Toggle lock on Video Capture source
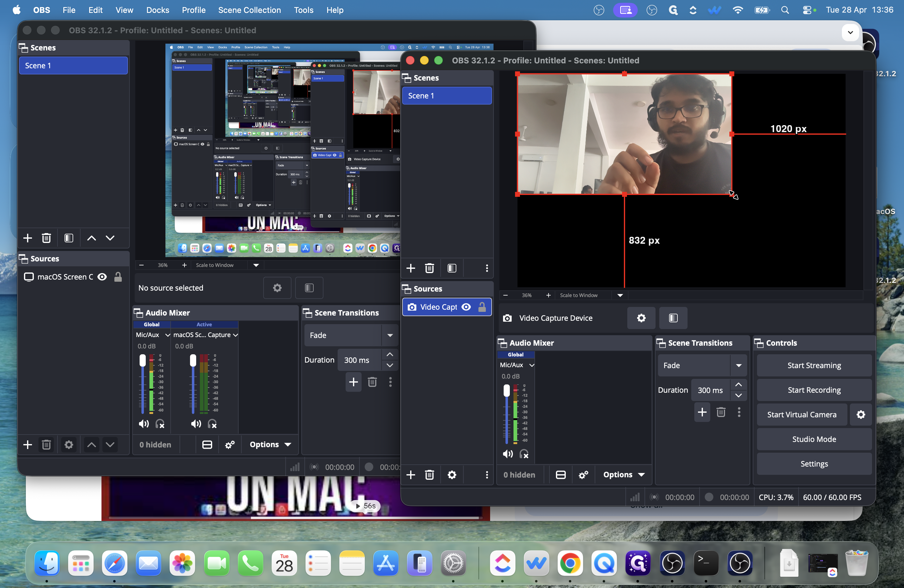The image size is (904, 588). click(482, 307)
